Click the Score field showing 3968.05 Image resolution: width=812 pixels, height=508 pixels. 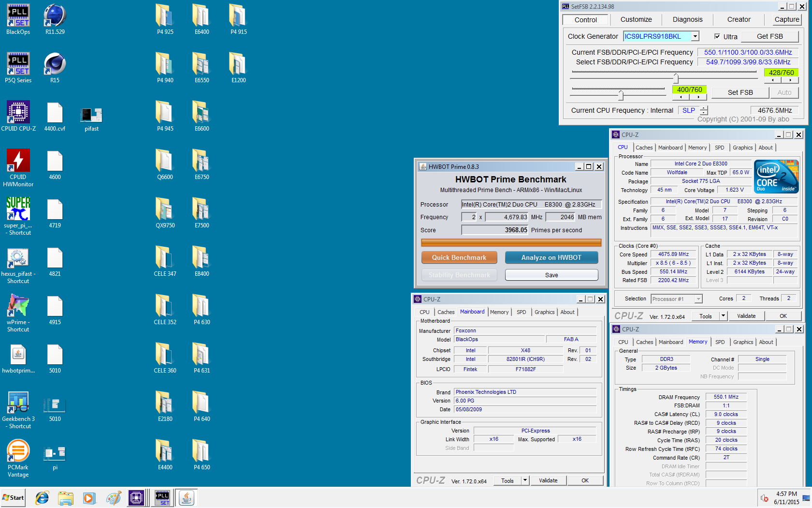494,230
